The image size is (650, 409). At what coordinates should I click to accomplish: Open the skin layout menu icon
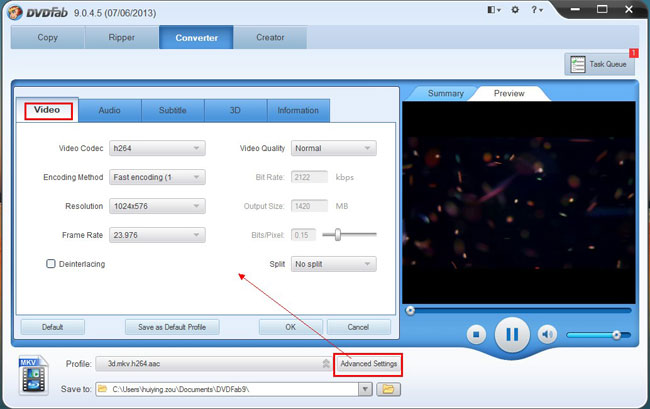tap(494, 10)
